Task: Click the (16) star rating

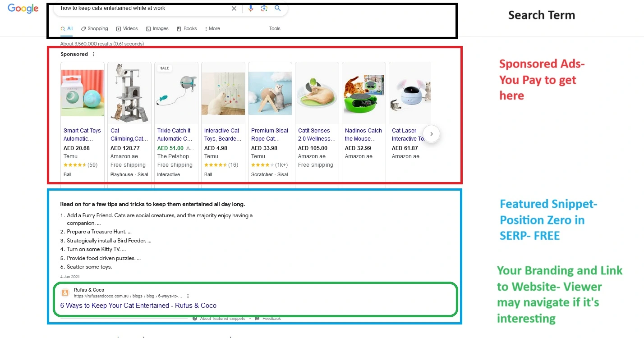Action: (x=221, y=165)
